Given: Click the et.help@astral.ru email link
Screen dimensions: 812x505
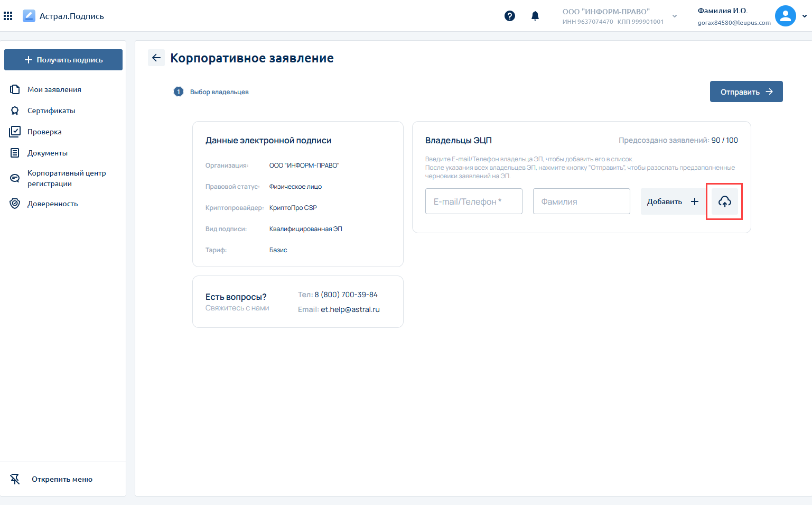Looking at the screenshot, I should tap(350, 309).
